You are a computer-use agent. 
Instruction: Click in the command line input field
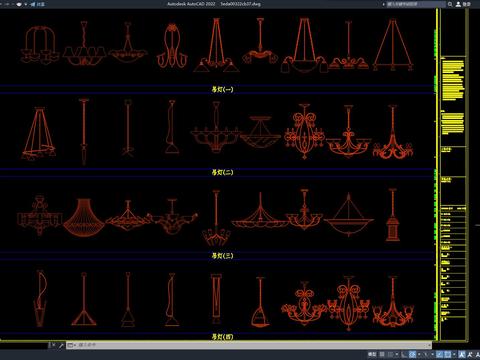tap(253, 345)
